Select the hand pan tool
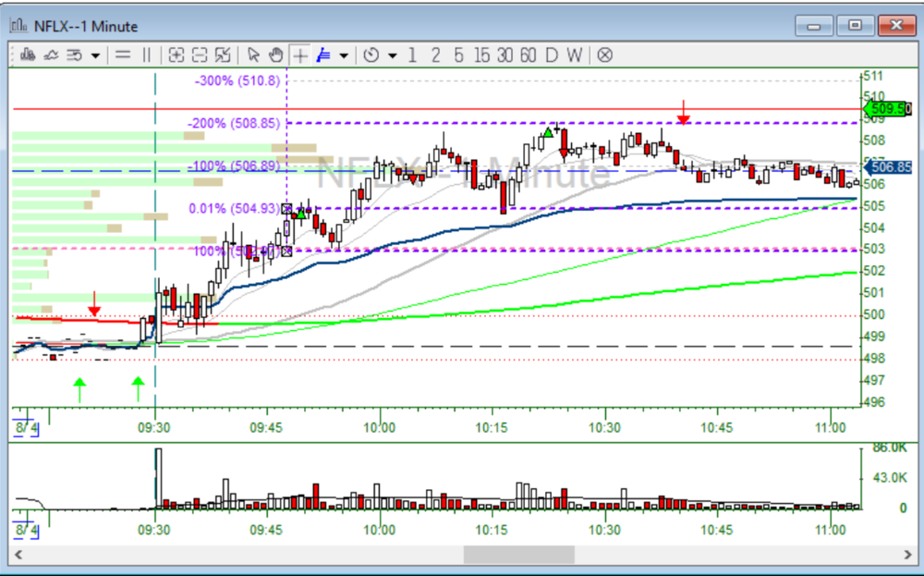 pos(275,55)
